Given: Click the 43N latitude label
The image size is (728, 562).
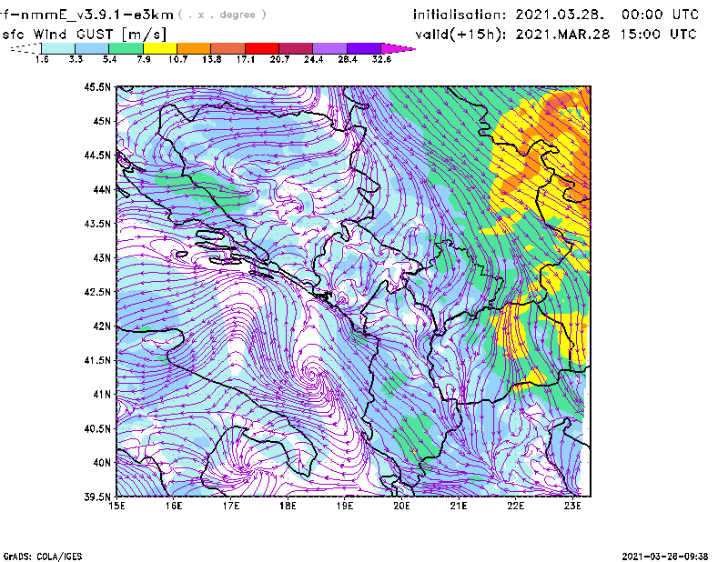Looking at the screenshot, I should click(x=102, y=257).
